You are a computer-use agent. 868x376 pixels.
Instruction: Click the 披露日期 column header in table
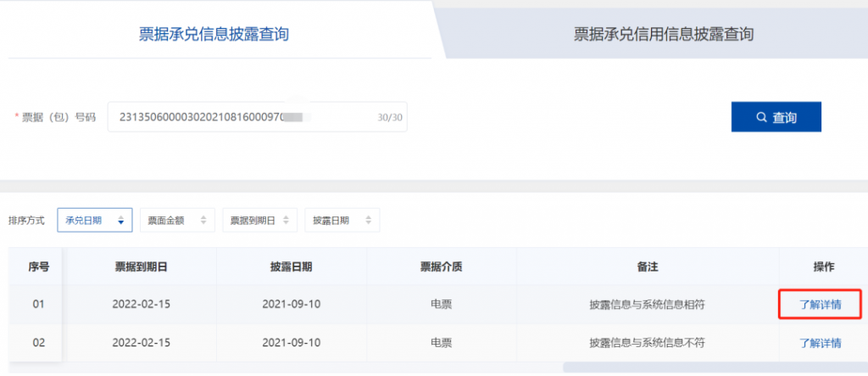pyautogui.click(x=292, y=267)
